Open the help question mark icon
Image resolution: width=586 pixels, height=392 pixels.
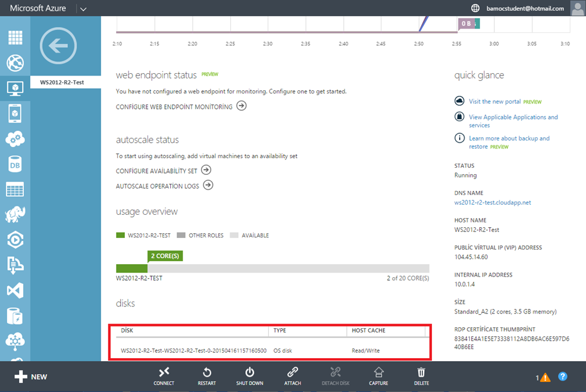(562, 377)
